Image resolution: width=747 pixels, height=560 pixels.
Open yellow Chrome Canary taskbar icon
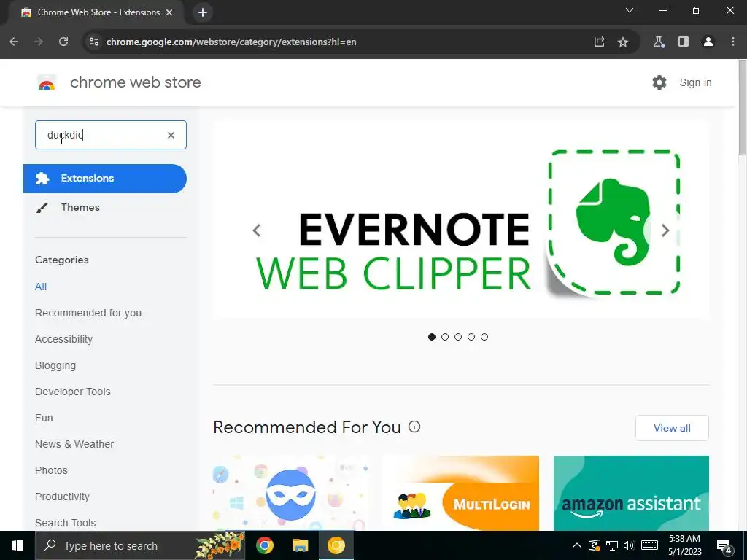point(336,545)
